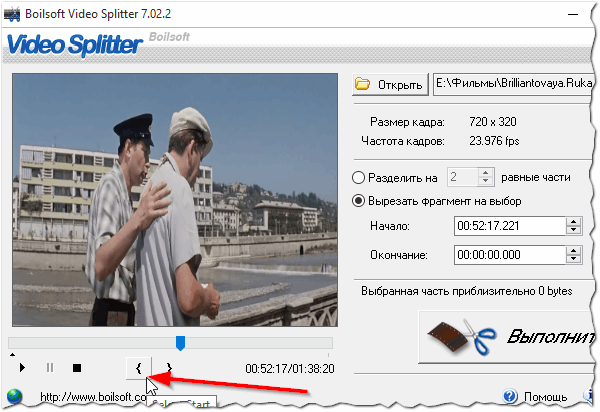Screen dimensions: 600x412
Task: Click the Select Start bracket button
Action: [x=139, y=368]
